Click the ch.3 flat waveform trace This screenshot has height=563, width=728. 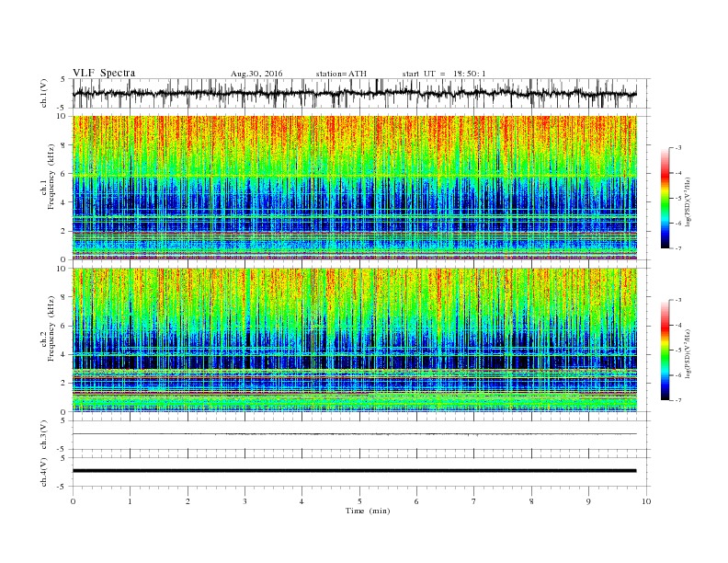(354, 434)
